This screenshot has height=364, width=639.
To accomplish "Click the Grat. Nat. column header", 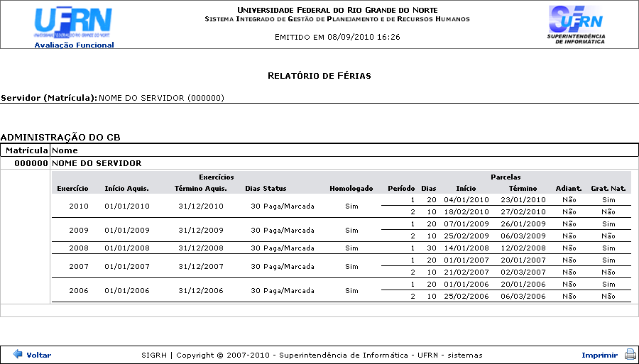I will click(608, 189).
